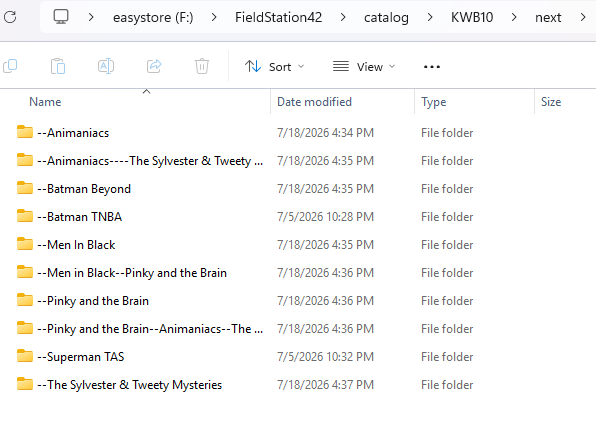The width and height of the screenshot is (596, 438).
Task: Click the This PC monitor icon
Action: coord(61,17)
